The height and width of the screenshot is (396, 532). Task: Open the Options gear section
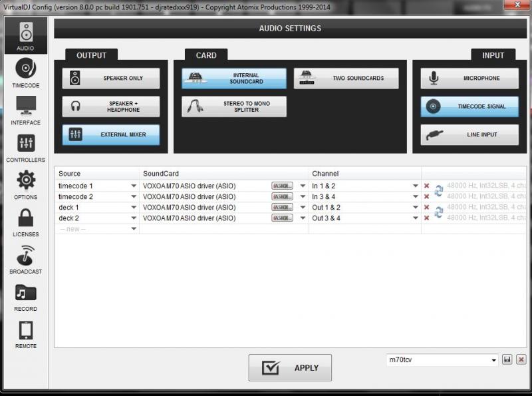pyautogui.click(x=26, y=185)
